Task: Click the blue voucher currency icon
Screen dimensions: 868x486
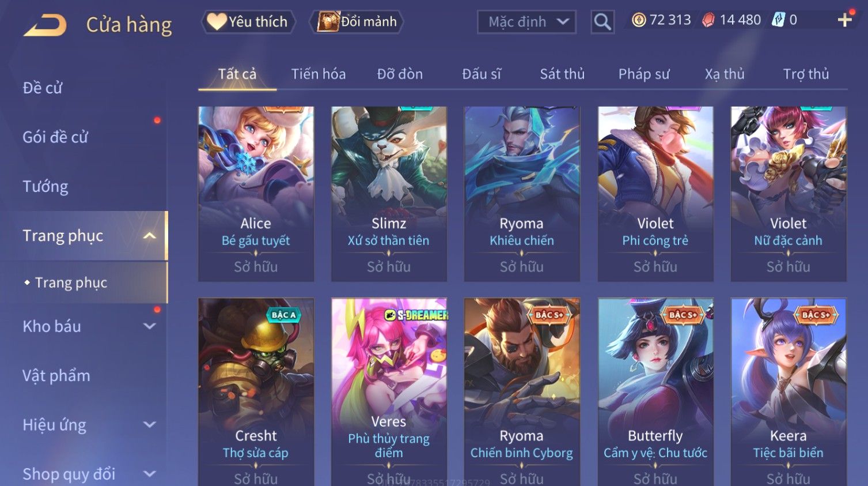Action: pyautogui.click(x=778, y=20)
